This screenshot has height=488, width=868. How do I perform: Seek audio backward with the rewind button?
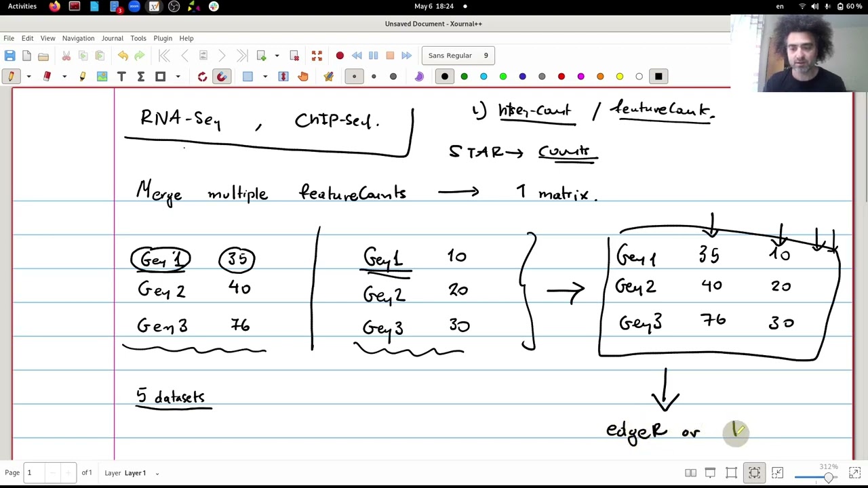357,56
